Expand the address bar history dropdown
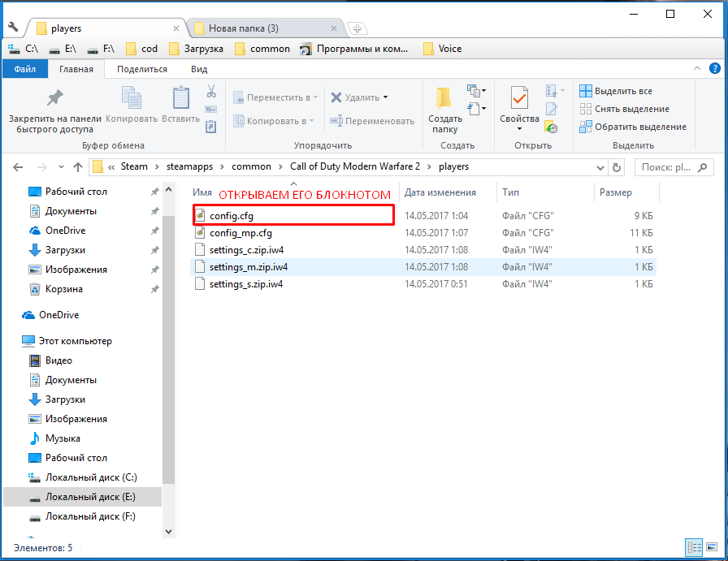The height and width of the screenshot is (561, 728). 600,167
